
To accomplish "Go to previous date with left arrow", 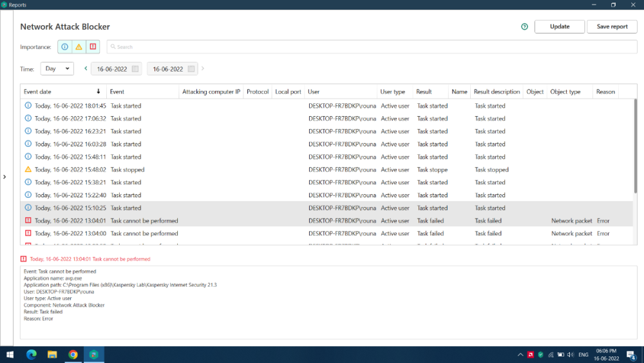I will click(86, 68).
